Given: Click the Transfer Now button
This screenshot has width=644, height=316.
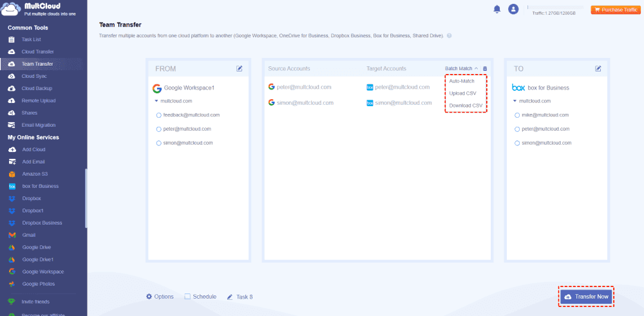Looking at the screenshot, I should (x=586, y=296).
